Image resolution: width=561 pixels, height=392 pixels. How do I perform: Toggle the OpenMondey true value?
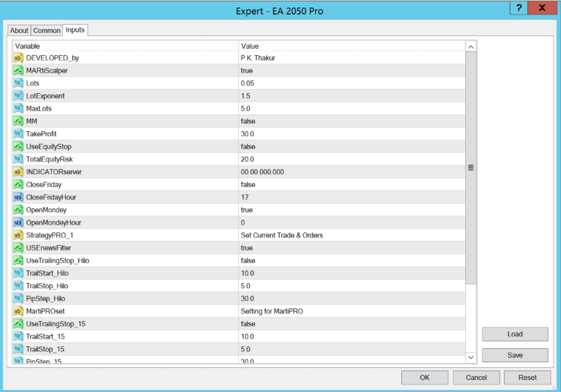point(247,210)
